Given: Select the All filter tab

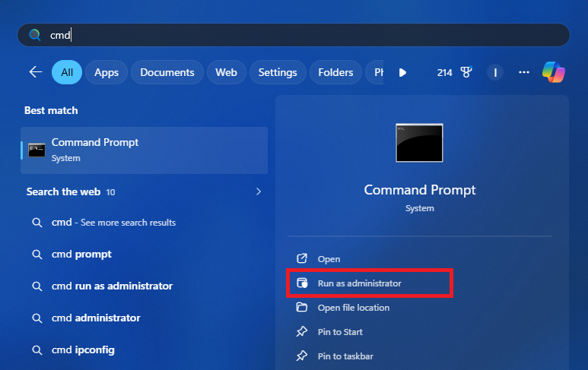Looking at the screenshot, I should click(67, 72).
